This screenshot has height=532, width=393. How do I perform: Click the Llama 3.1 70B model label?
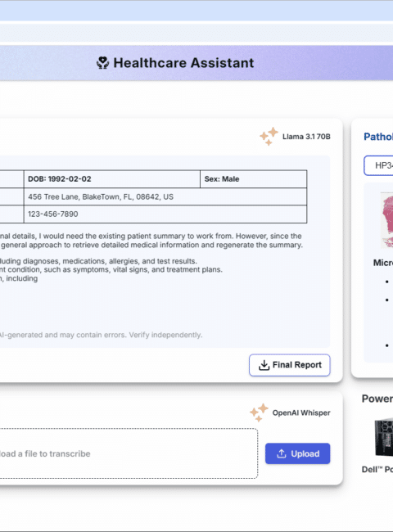[x=306, y=137]
